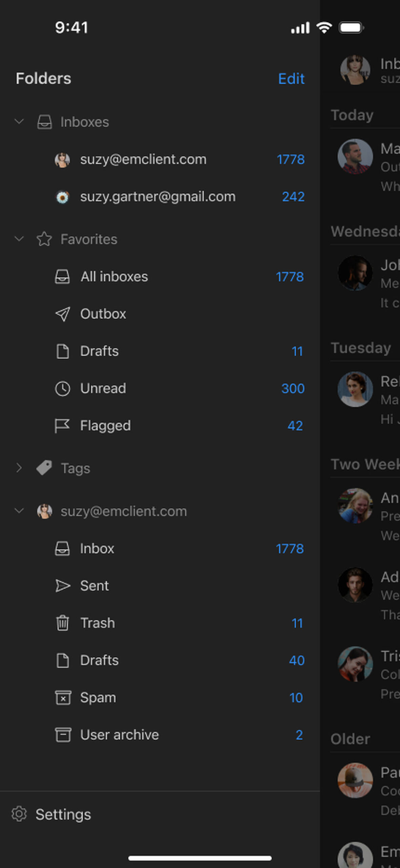
Task: Open the Spam folder icon
Action: tap(63, 698)
